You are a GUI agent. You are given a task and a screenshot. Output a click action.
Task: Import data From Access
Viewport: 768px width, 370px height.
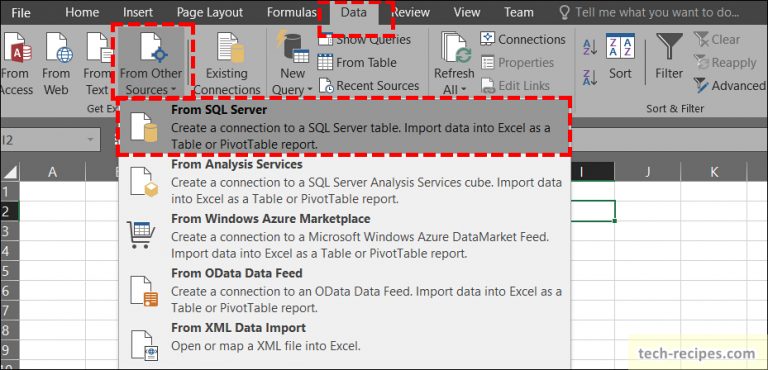click(x=16, y=63)
